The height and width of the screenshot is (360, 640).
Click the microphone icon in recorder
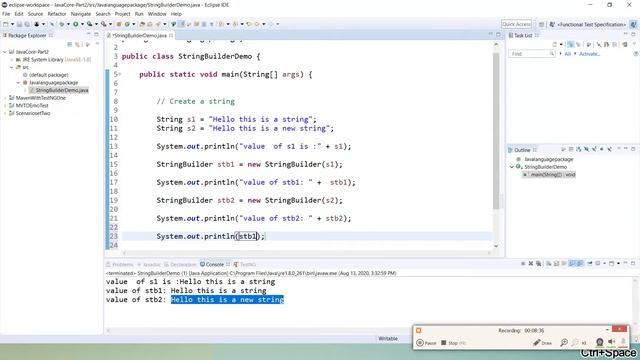(x=623, y=342)
